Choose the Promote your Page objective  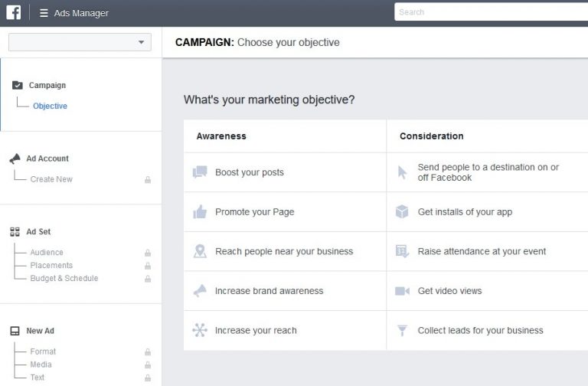coord(285,211)
